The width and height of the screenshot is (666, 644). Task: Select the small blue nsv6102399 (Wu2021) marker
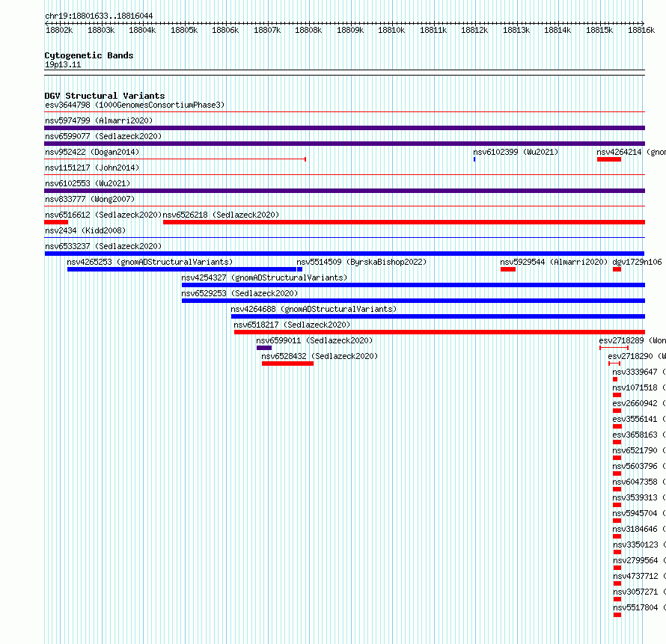(x=474, y=159)
